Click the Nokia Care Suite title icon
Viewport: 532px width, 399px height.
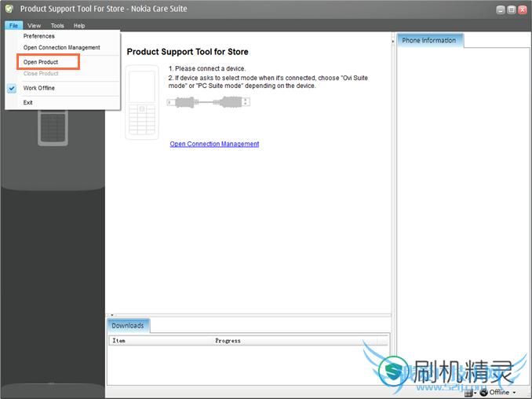(x=9, y=9)
